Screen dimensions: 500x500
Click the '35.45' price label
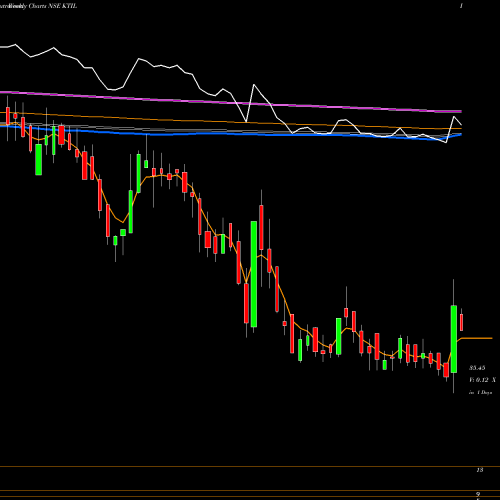point(477,368)
